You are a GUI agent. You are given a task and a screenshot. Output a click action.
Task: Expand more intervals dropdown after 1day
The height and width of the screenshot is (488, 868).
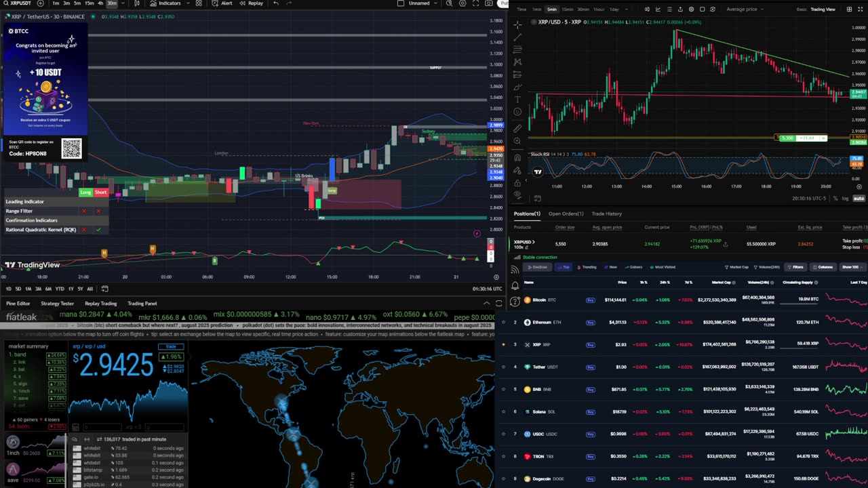pos(627,9)
